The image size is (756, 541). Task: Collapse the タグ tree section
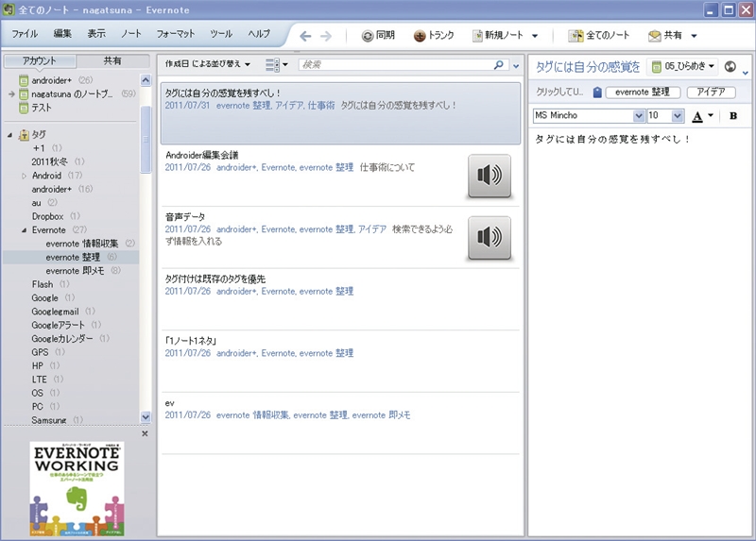pyautogui.click(x=9, y=135)
